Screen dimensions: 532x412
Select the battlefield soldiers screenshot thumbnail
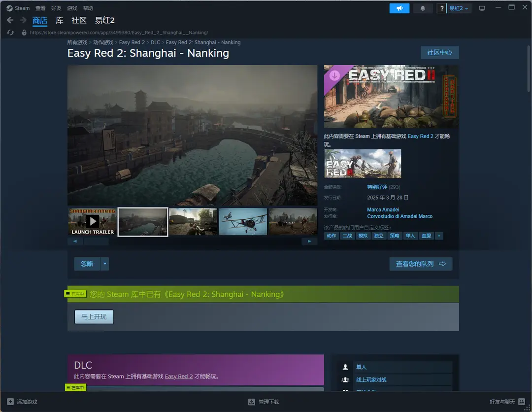[x=293, y=222]
